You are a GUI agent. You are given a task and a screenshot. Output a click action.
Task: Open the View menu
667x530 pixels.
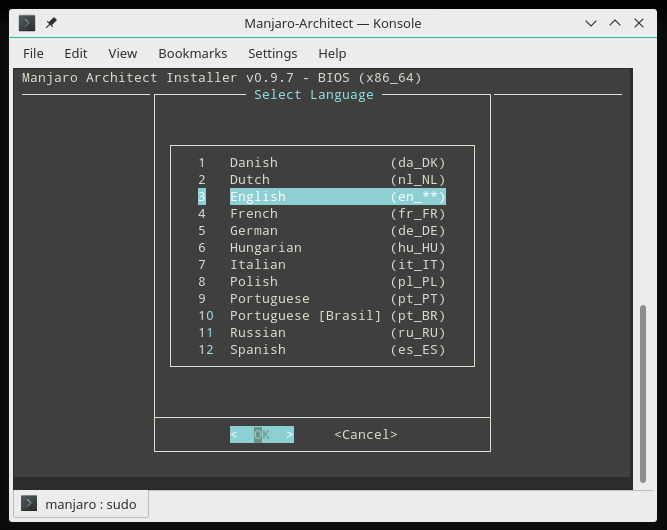122,53
